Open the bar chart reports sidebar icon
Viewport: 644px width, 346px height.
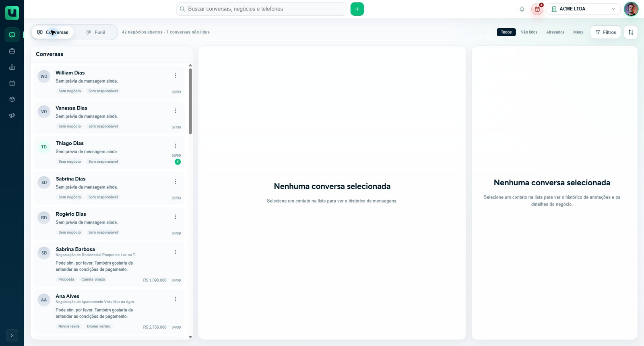point(12,67)
